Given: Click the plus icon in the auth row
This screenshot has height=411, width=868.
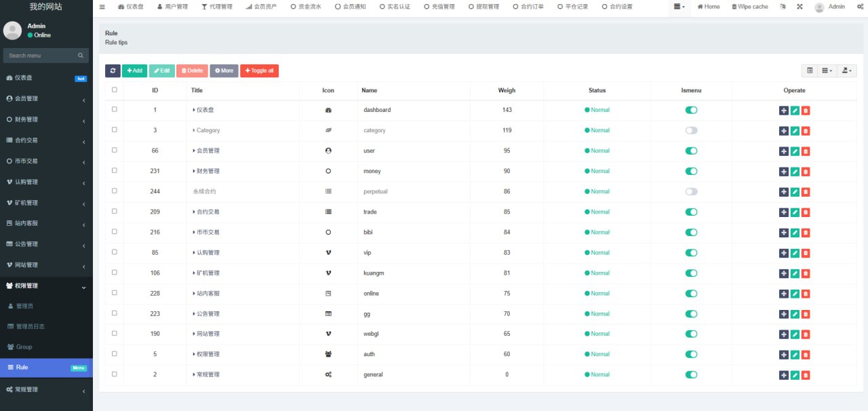Looking at the screenshot, I should (784, 355).
